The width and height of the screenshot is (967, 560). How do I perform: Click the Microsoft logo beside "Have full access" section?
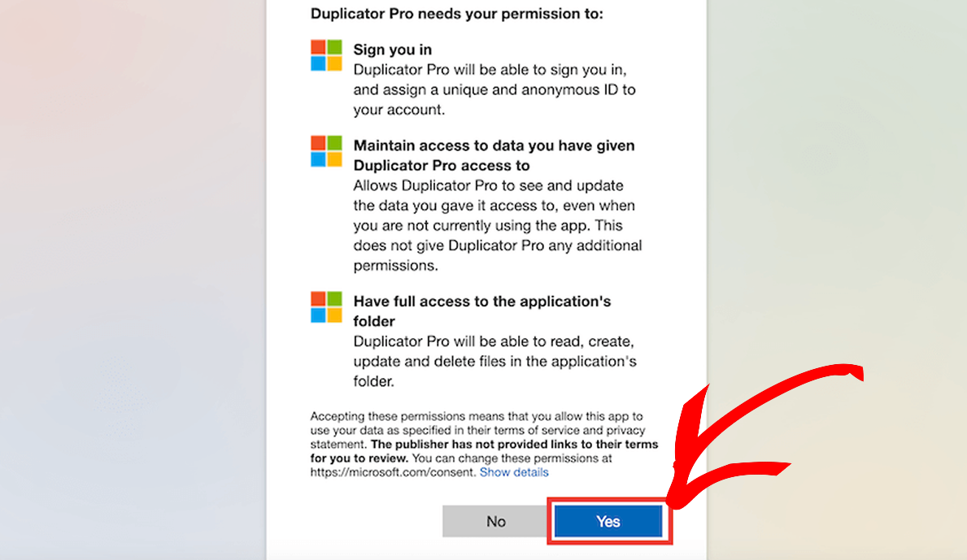tap(326, 306)
